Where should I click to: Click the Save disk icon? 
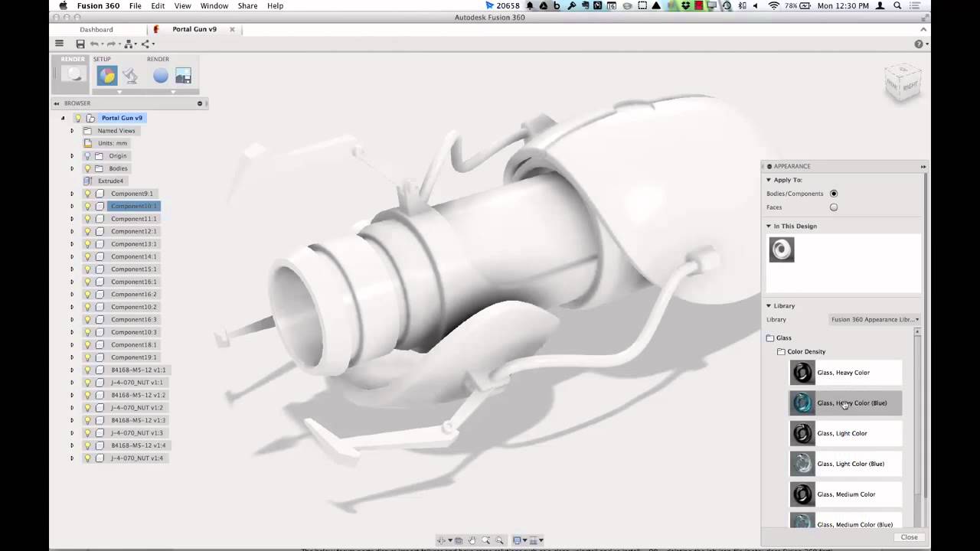pos(80,44)
